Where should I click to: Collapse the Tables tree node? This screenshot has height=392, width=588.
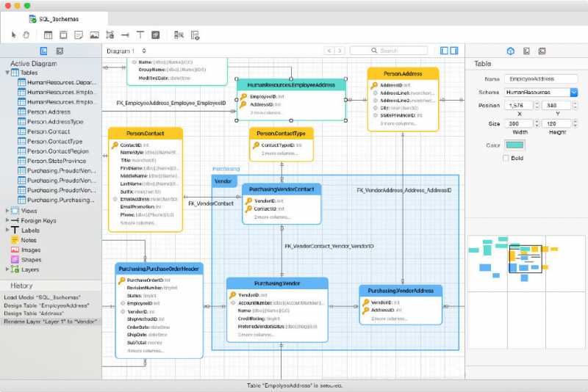click(x=7, y=73)
